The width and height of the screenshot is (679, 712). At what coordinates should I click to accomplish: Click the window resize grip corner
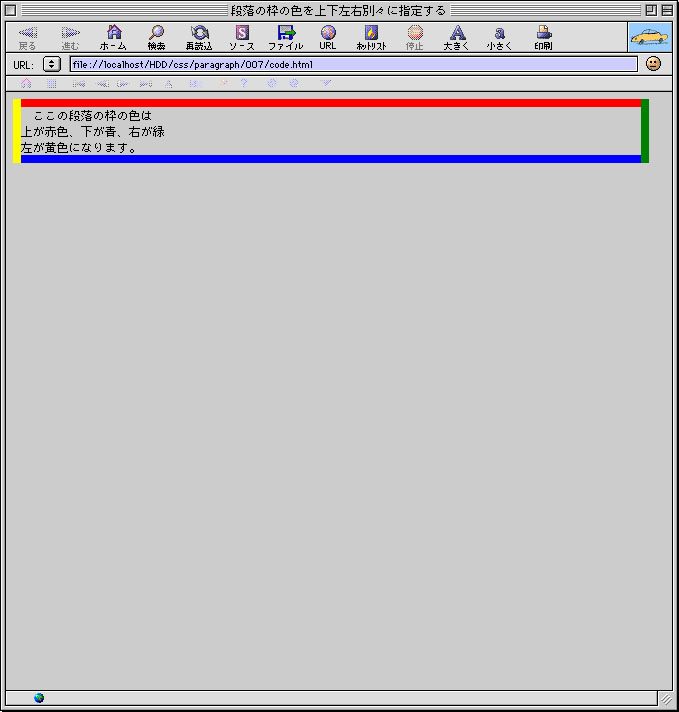coord(666,698)
